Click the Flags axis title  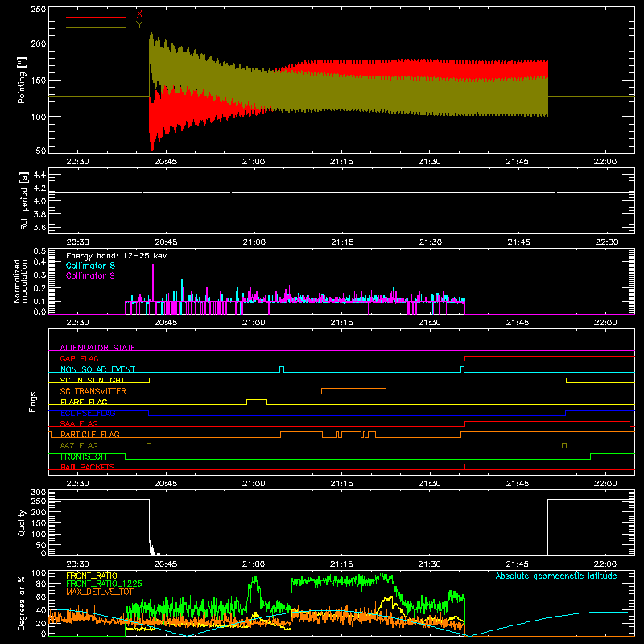click(x=33, y=402)
